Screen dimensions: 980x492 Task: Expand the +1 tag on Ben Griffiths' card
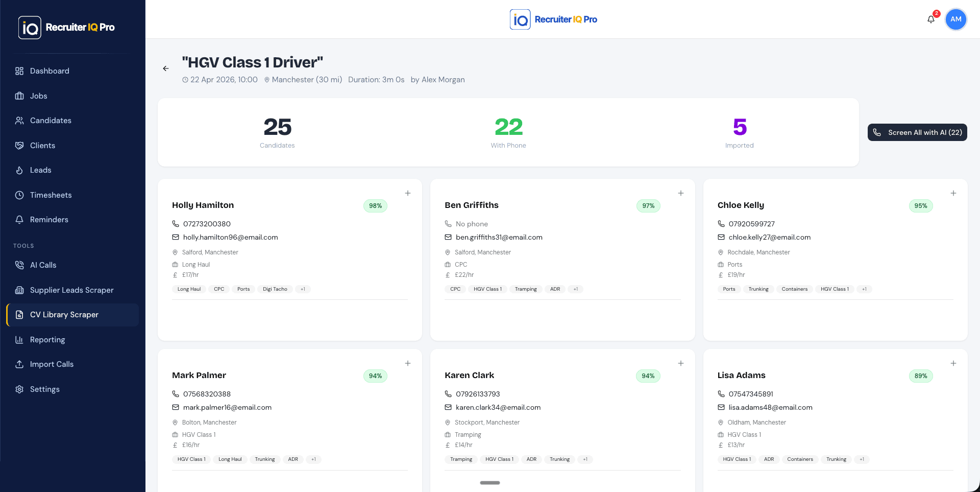click(x=576, y=289)
